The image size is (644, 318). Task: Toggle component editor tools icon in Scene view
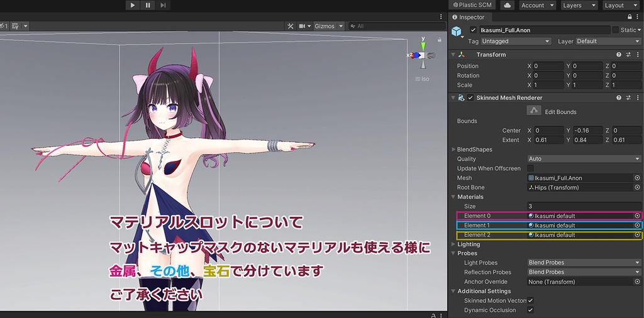point(291,26)
